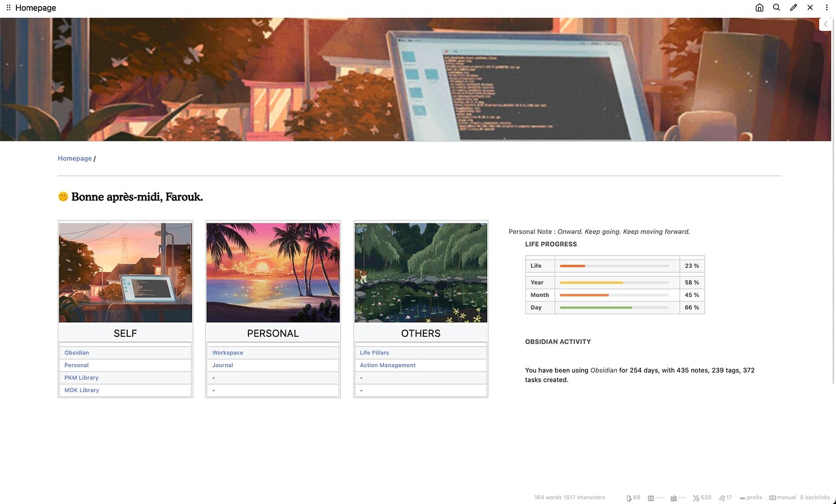Click the LIFE PROGRESS heading
Image resolution: width=836 pixels, height=504 pixels.
tap(551, 244)
